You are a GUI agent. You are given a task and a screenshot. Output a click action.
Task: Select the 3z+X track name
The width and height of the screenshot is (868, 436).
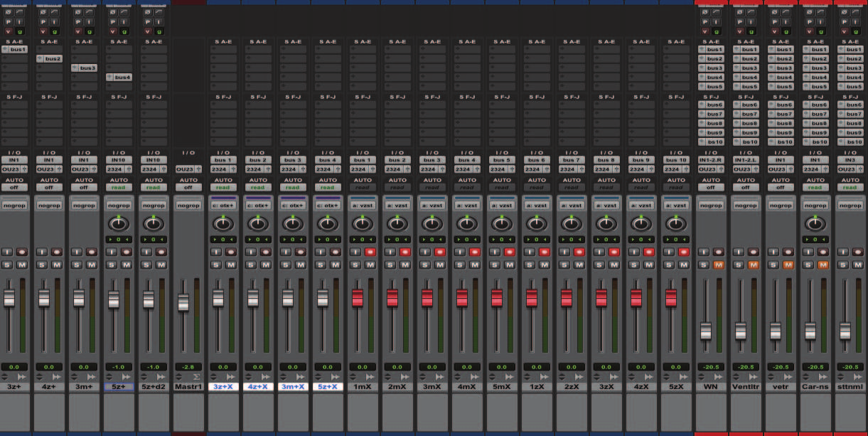pyautogui.click(x=223, y=386)
